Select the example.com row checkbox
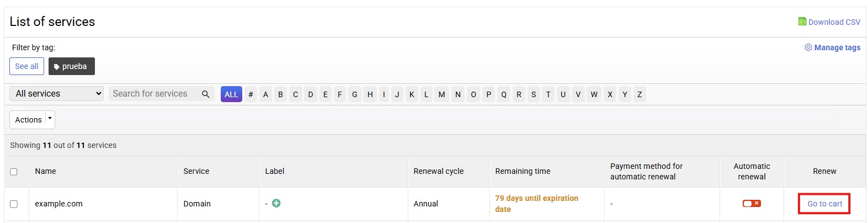The image size is (868, 223). 14,204
